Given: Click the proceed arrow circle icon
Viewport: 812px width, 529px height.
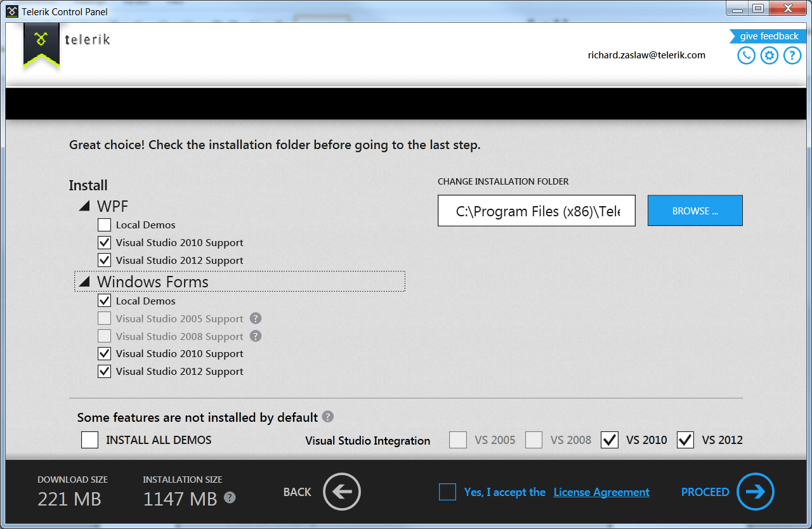Looking at the screenshot, I should pos(756,492).
